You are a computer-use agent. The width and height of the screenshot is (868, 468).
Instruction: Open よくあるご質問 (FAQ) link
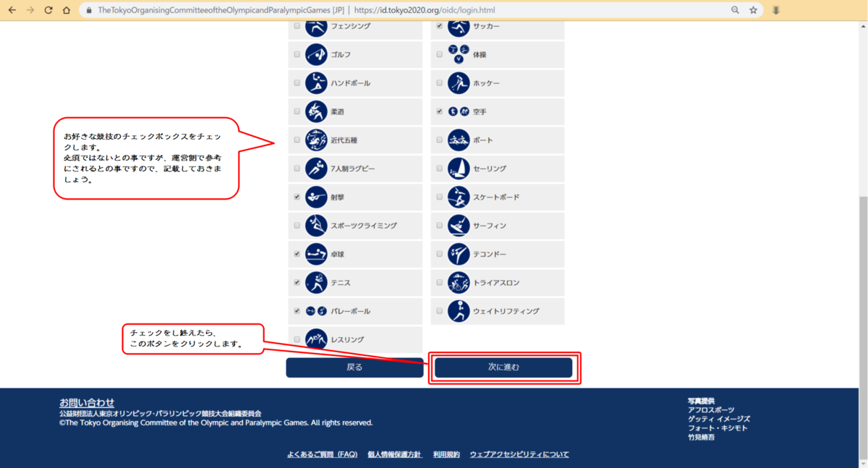pyautogui.click(x=323, y=454)
